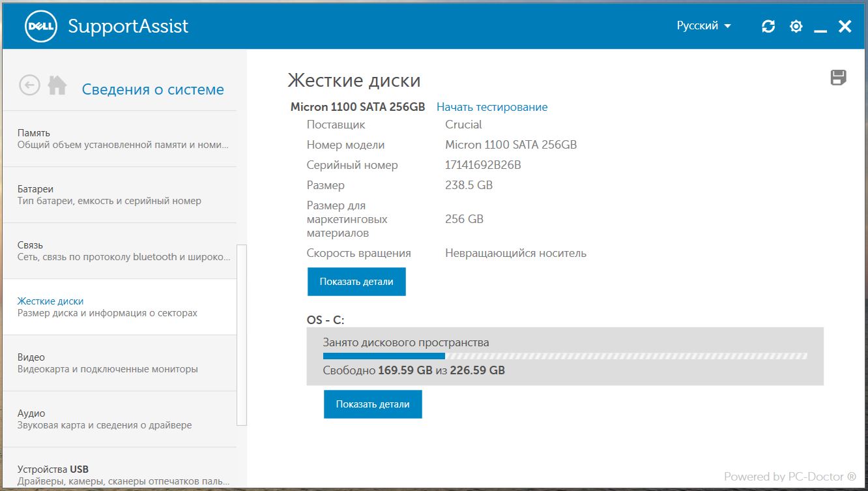This screenshot has width=868, height=491.
Task: Click the refresh icon in header
Action: coord(768,26)
